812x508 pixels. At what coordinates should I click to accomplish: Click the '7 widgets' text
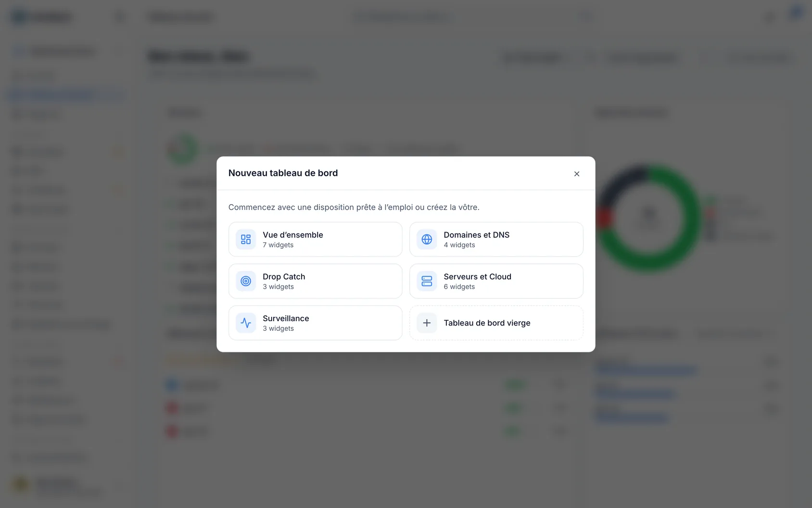coord(278,245)
